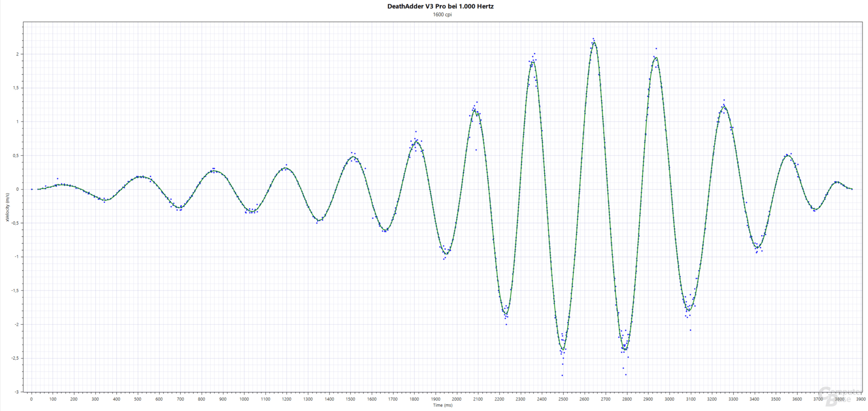Select x-axis tick label 2500
The image size is (868, 411).
point(563,399)
